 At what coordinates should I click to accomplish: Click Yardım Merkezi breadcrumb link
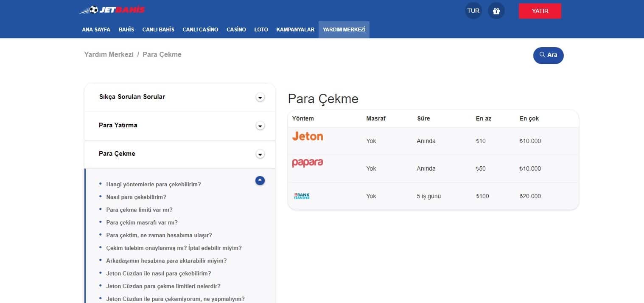tap(109, 54)
